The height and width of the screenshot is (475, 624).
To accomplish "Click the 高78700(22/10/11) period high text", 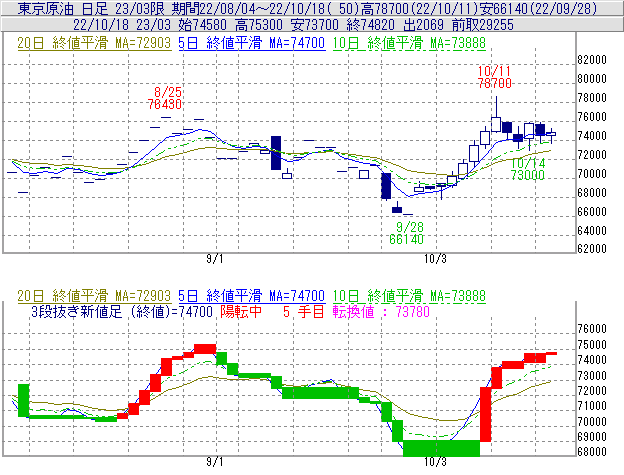I will click(420, 8).
